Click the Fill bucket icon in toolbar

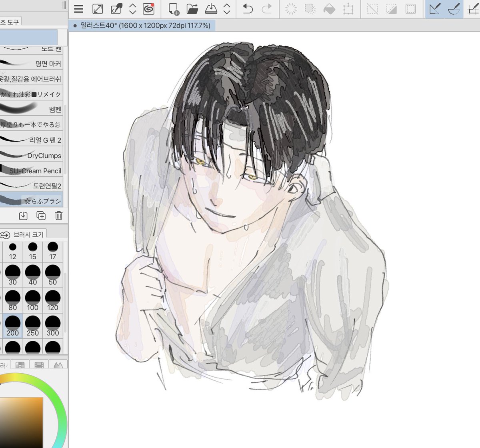pyautogui.click(x=329, y=9)
